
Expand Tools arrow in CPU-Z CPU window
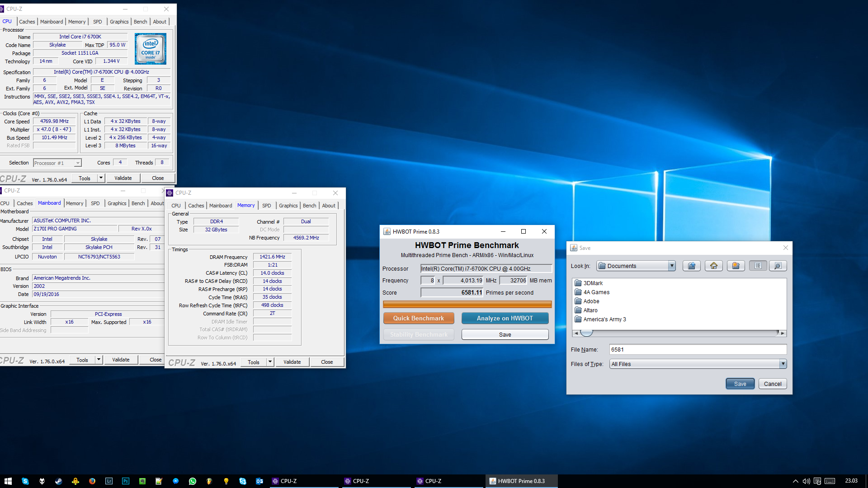[x=101, y=178]
